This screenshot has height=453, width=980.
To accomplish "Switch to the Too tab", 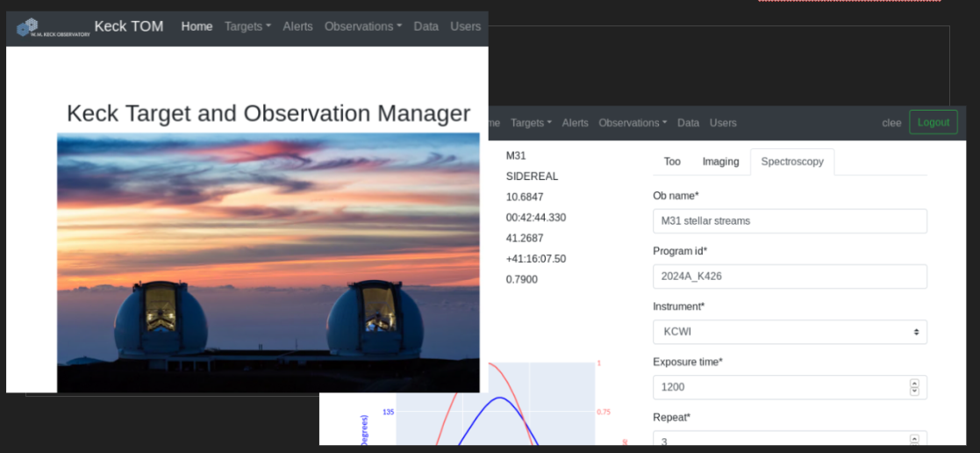I will tap(672, 162).
